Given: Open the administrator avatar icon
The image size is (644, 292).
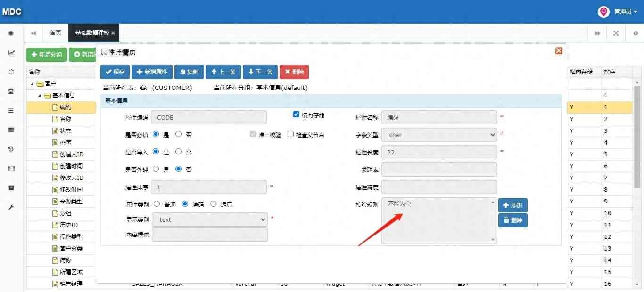Looking at the screenshot, I should pyautogui.click(x=603, y=12).
